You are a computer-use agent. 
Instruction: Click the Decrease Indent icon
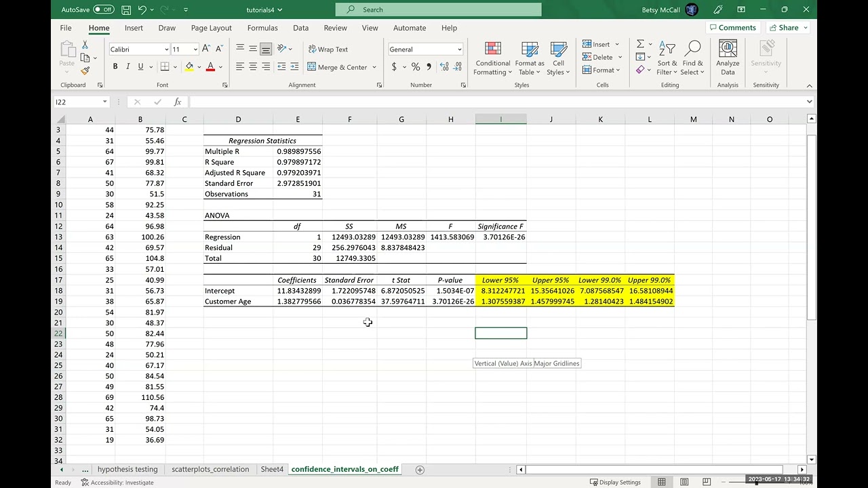coord(281,66)
